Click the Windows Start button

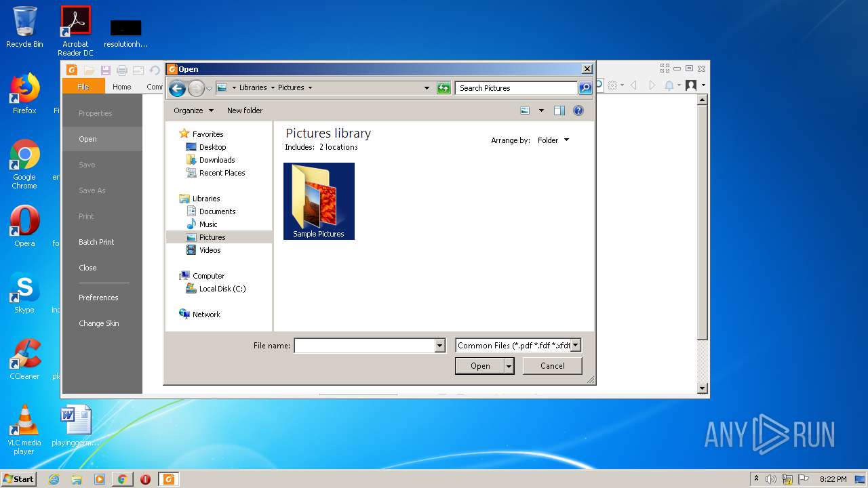(18, 479)
